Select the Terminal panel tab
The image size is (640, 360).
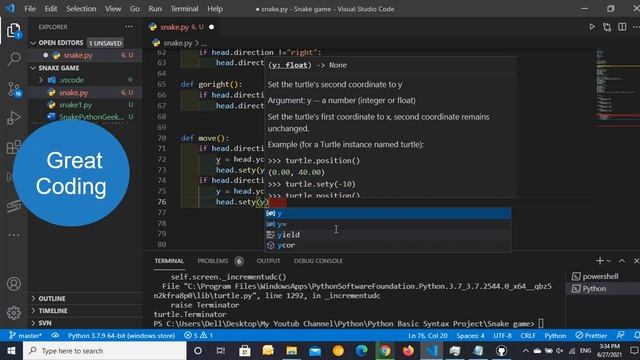(169, 261)
